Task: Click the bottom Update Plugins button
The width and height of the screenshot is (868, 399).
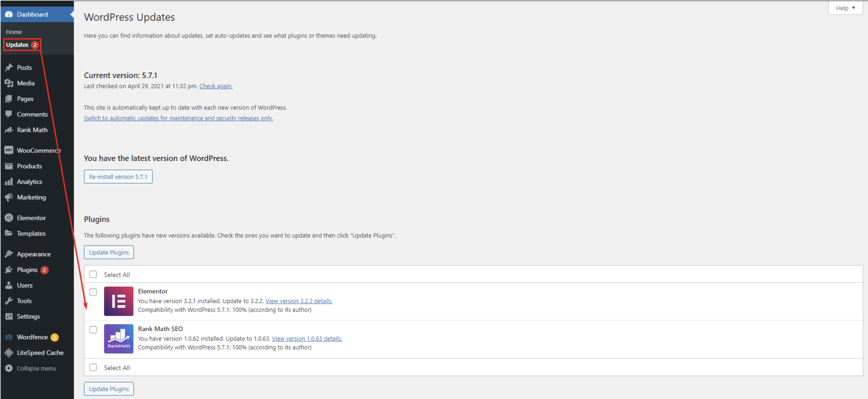Action: point(109,389)
